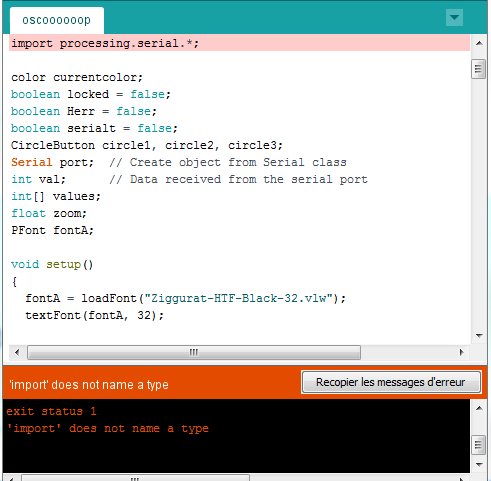
Task: Click the editor vertical scrollbar thumb
Action: pos(479,69)
